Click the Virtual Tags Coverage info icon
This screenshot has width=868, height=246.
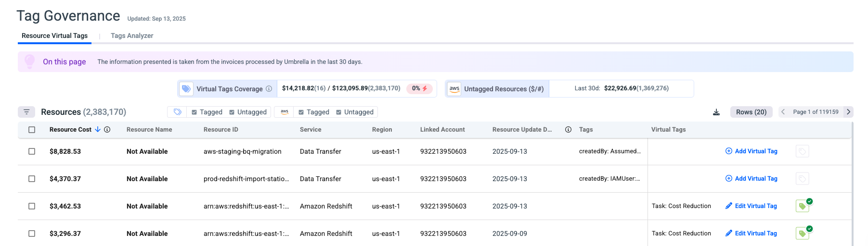click(269, 89)
